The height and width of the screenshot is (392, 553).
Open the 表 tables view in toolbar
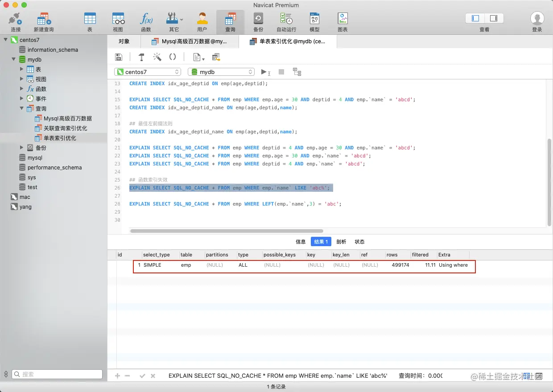[90, 22]
